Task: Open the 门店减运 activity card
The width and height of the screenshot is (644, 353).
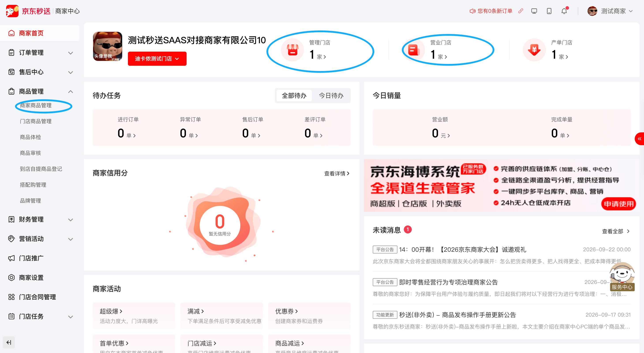Action: click(221, 344)
